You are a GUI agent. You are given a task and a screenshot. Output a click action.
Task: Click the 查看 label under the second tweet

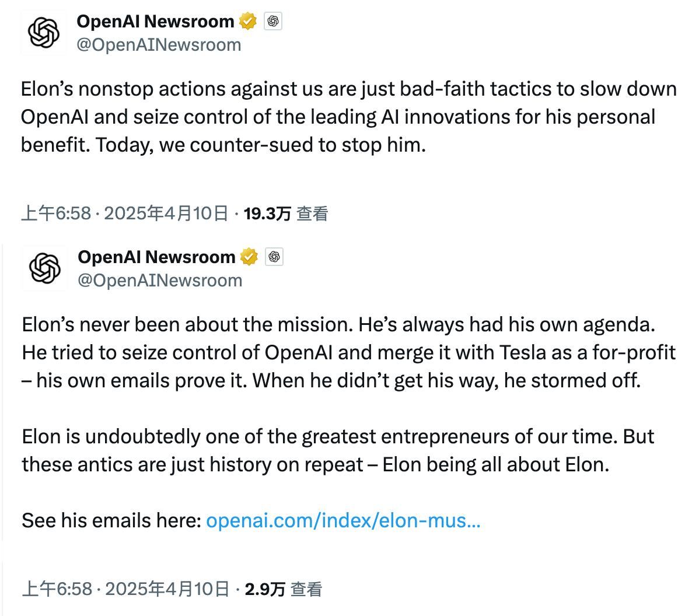point(306,589)
